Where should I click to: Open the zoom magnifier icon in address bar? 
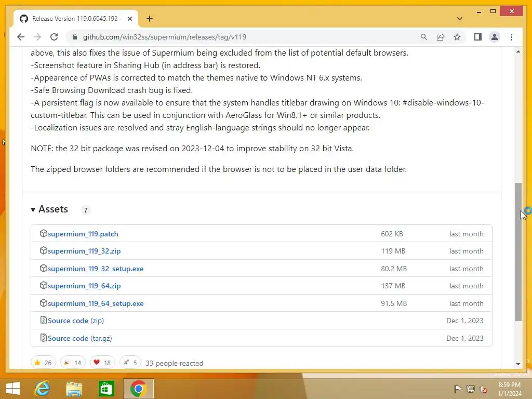click(x=424, y=37)
